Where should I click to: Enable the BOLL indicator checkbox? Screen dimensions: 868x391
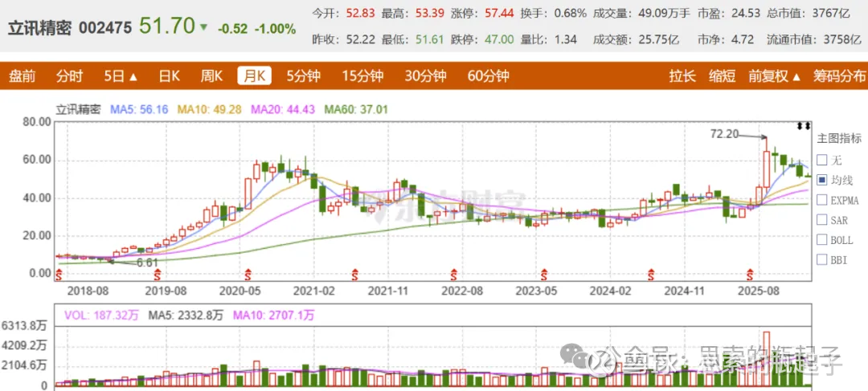point(821,239)
